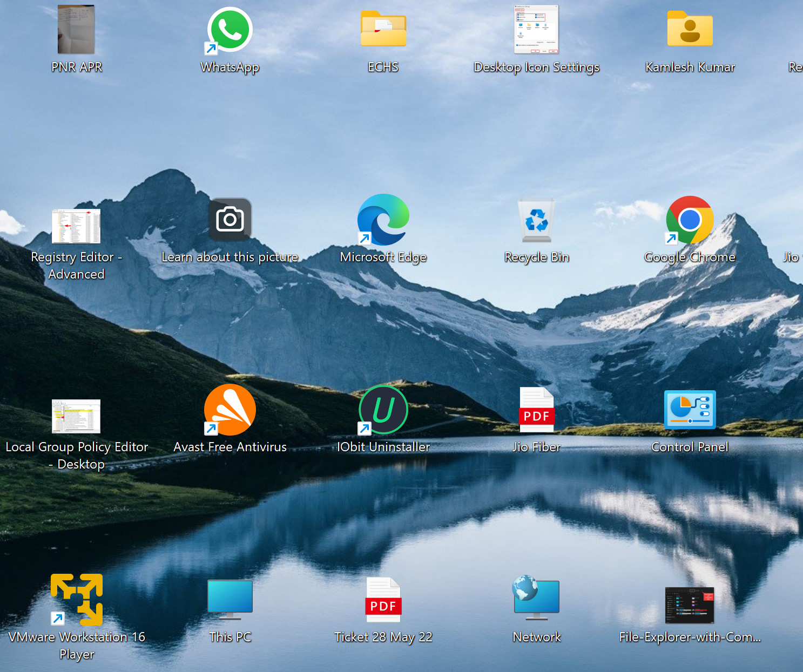Open the Ticket 28 May 22 PDF
803x672 pixels.
[x=383, y=600]
